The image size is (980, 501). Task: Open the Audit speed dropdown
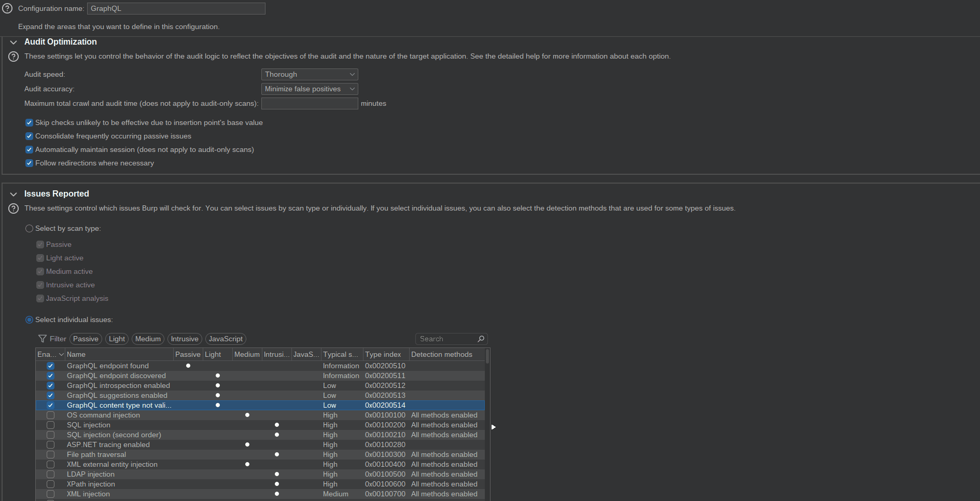click(310, 75)
